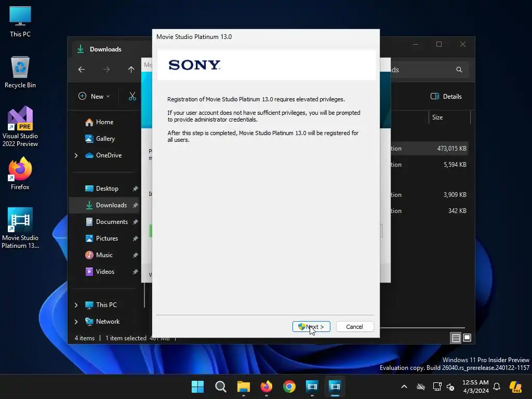532x399 pixels.
Task: Unpin Desktop using its pin icon
Action: coord(136,189)
